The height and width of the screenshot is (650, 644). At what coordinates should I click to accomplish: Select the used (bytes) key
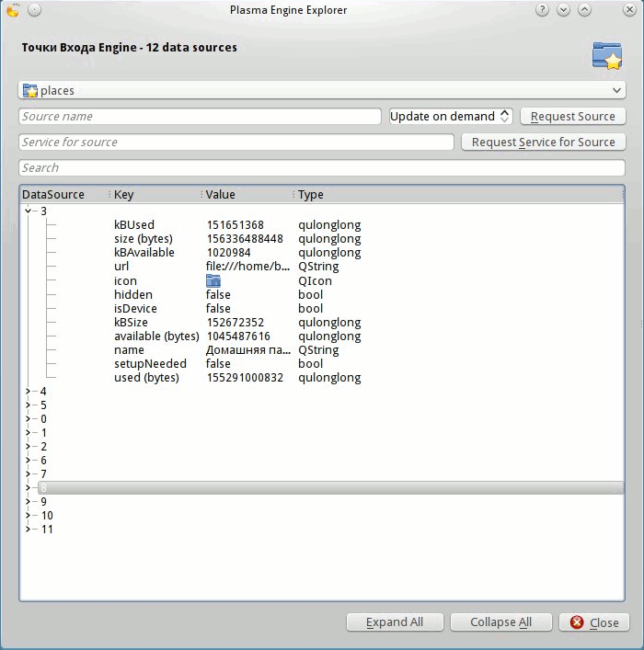pyautogui.click(x=146, y=378)
